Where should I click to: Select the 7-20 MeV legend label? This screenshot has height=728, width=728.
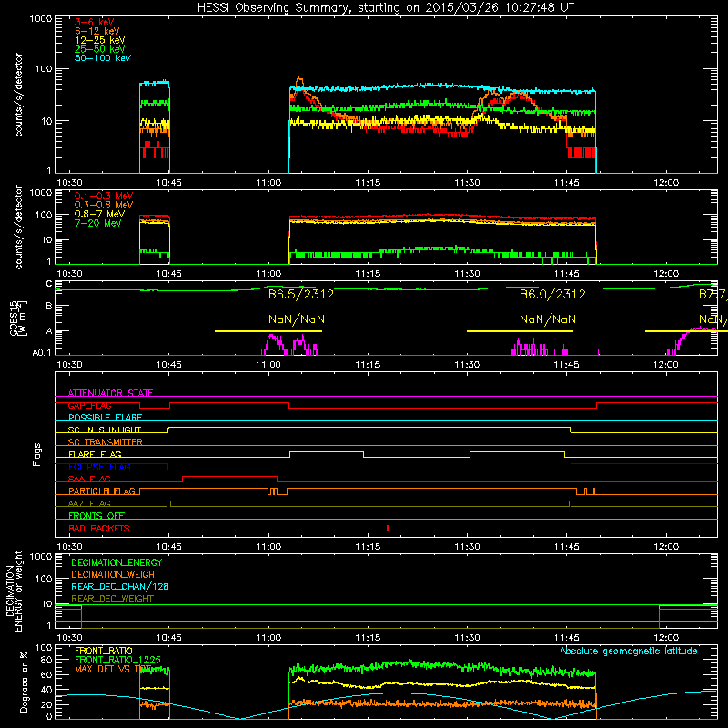98,223
